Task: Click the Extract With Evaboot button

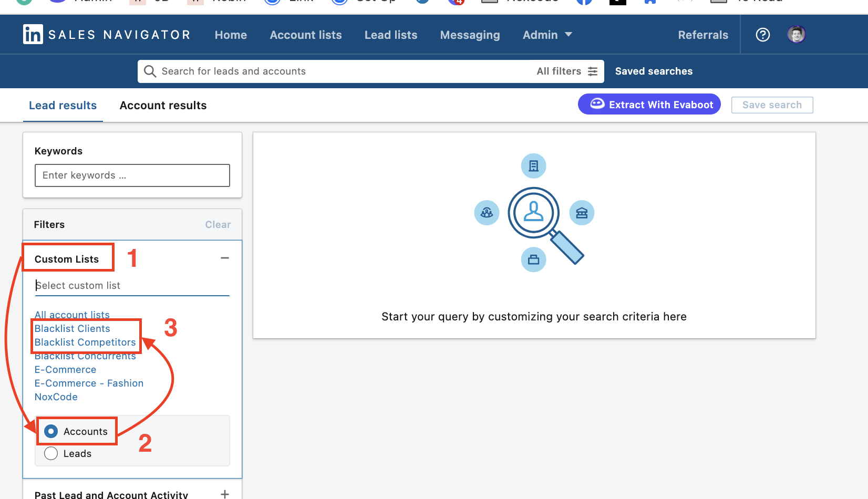Action: point(649,104)
